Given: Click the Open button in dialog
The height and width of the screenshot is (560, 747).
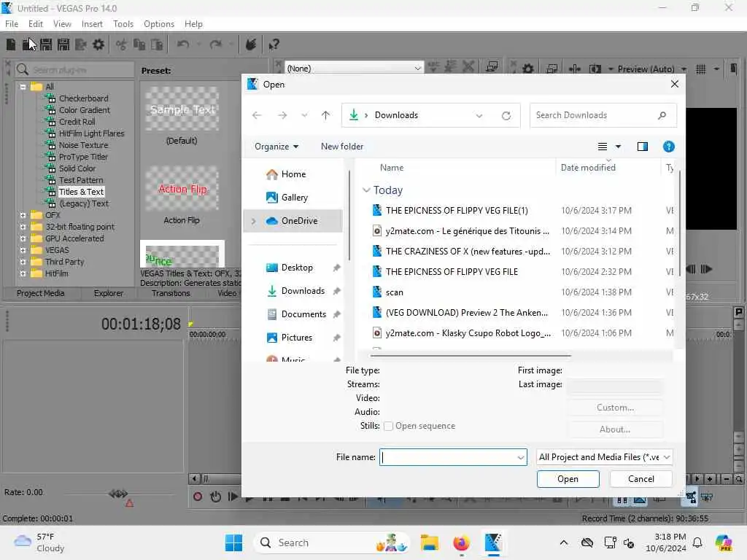Looking at the screenshot, I should 568,479.
